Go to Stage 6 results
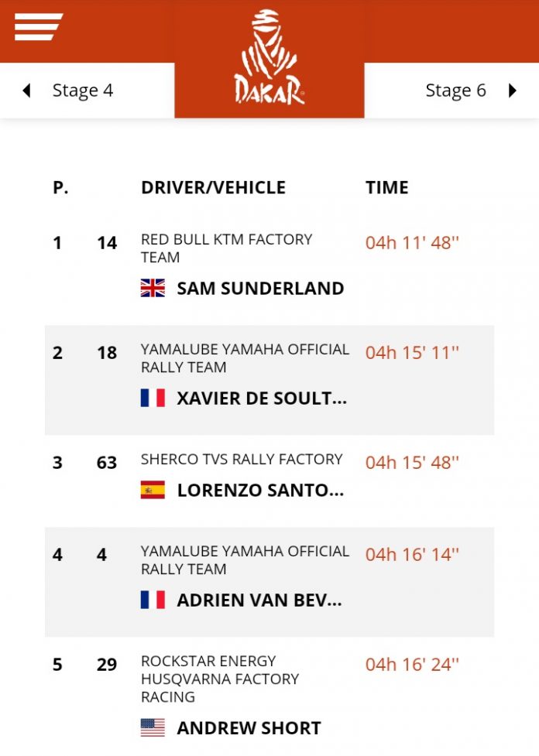Viewport: 539px width, 756px height. tap(455, 91)
